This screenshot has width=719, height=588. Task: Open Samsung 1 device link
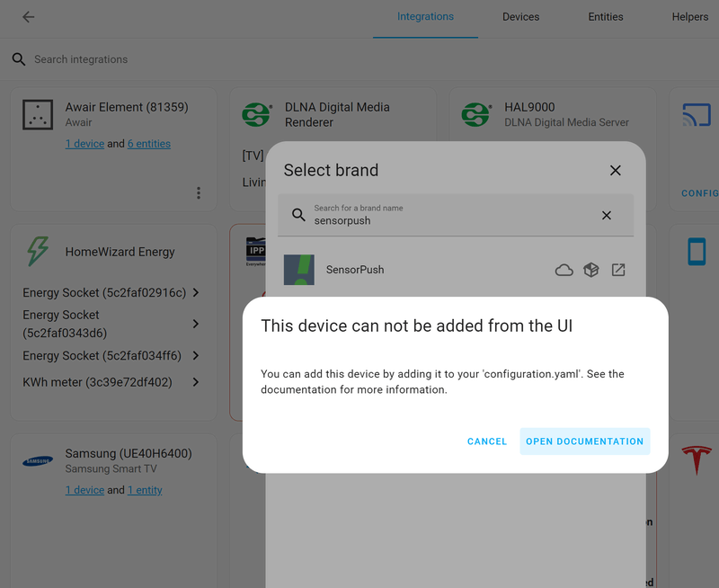tap(84, 490)
